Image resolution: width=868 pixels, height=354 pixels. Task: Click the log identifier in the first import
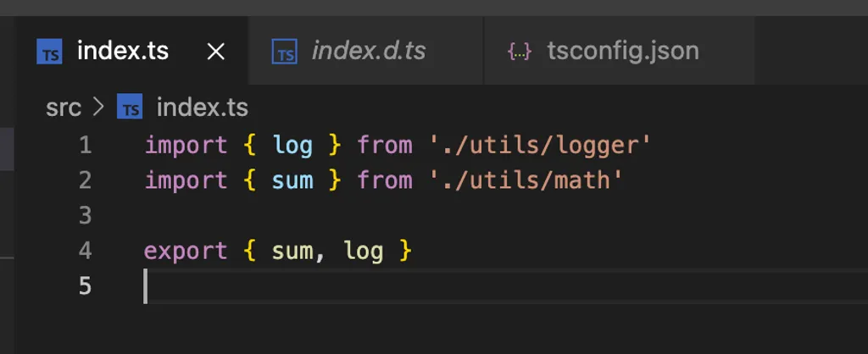(x=292, y=146)
